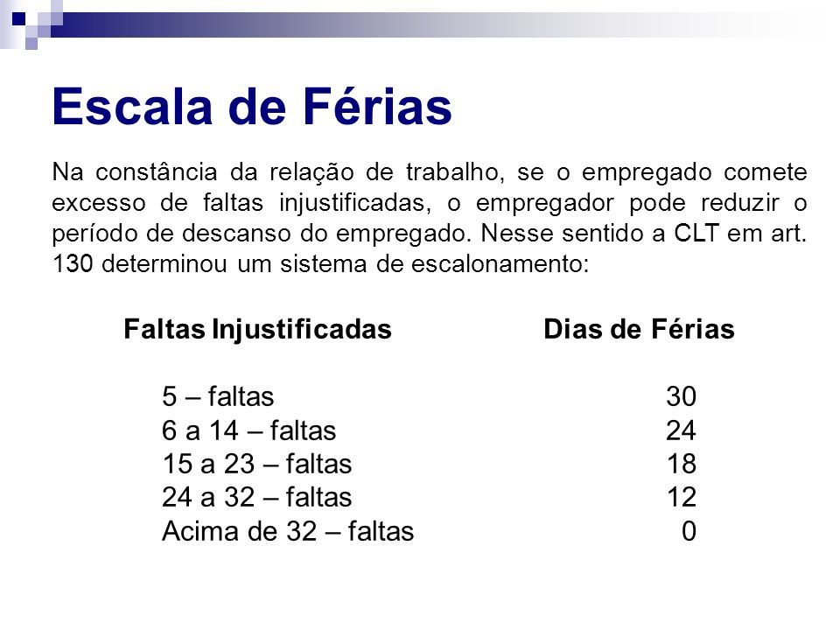Click the value 24 in Dias de Férias
Screen dimensions: 840x630
point(682,430)
